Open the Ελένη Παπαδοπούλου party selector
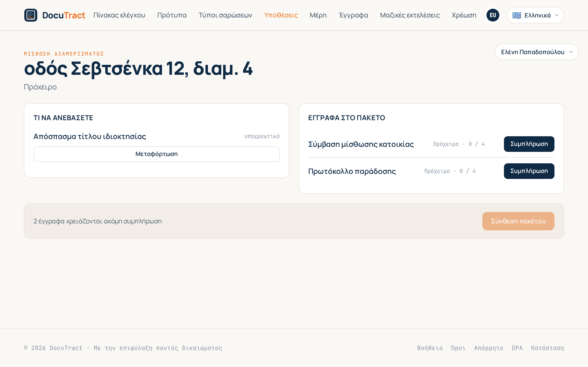This screenshot has width=588, height=367. [x=537, y=52]
